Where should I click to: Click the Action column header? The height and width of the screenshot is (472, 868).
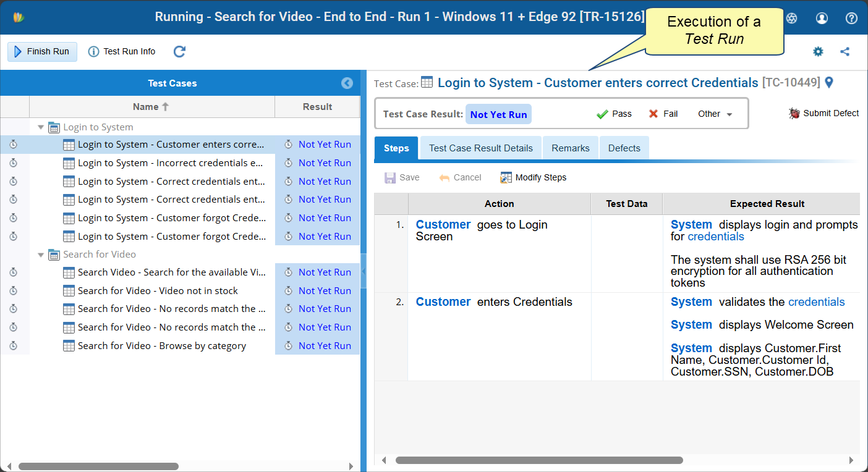pyautogui.click(x=500, y=203)
